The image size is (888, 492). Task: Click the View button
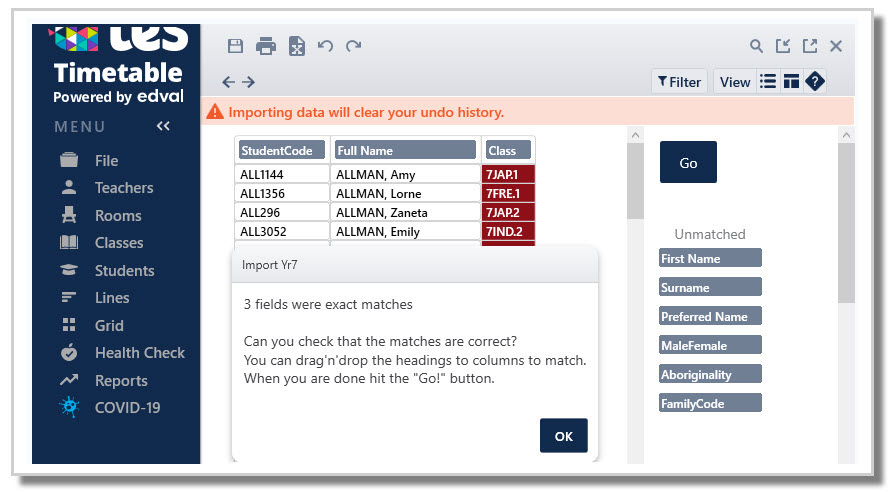735,82
